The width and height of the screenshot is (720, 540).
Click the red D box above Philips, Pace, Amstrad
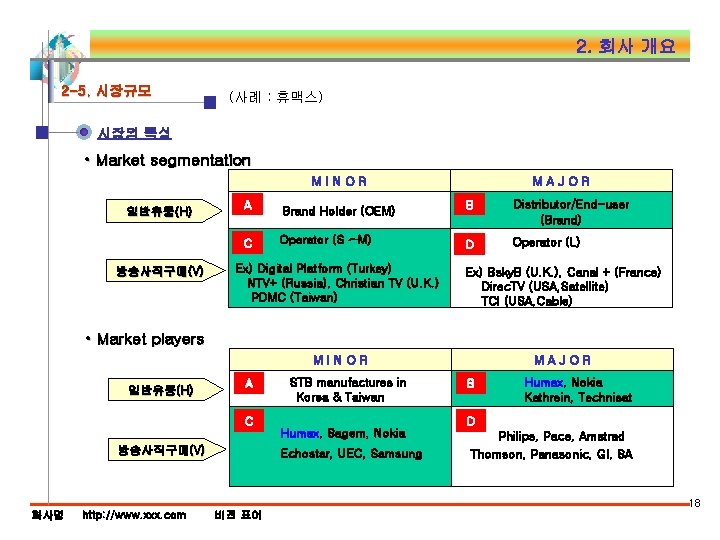[471, 421]
